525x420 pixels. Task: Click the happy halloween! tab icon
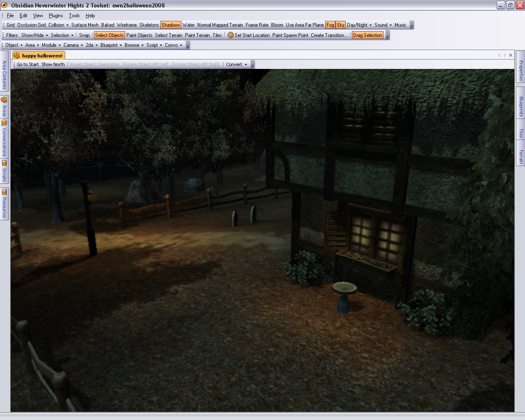point(17,55)
